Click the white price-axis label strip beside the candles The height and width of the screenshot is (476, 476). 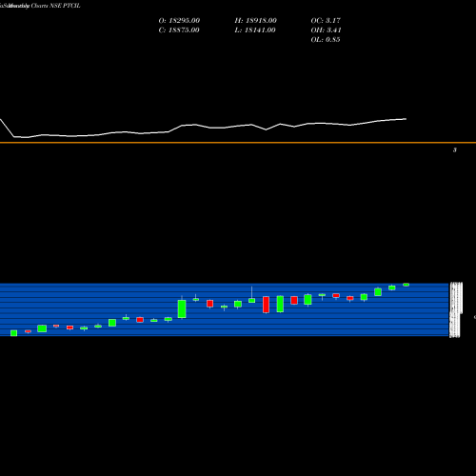point(456,309)
